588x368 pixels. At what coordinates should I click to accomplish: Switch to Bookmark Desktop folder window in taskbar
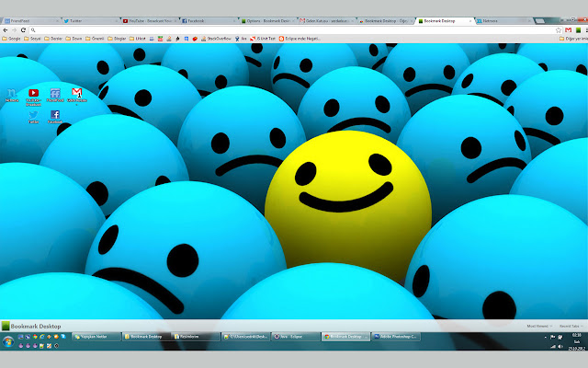[x=146, y=337]
